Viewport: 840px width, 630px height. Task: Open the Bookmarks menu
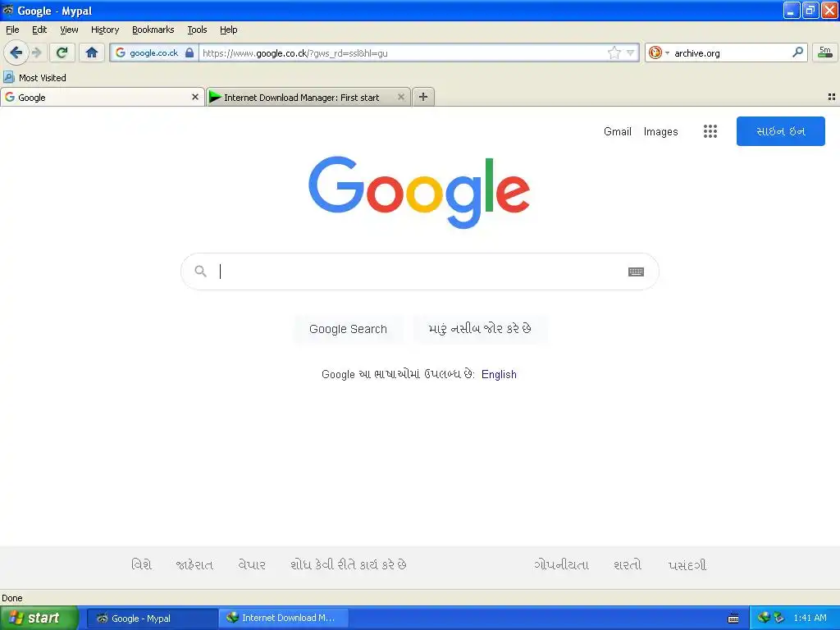(153, 30)
